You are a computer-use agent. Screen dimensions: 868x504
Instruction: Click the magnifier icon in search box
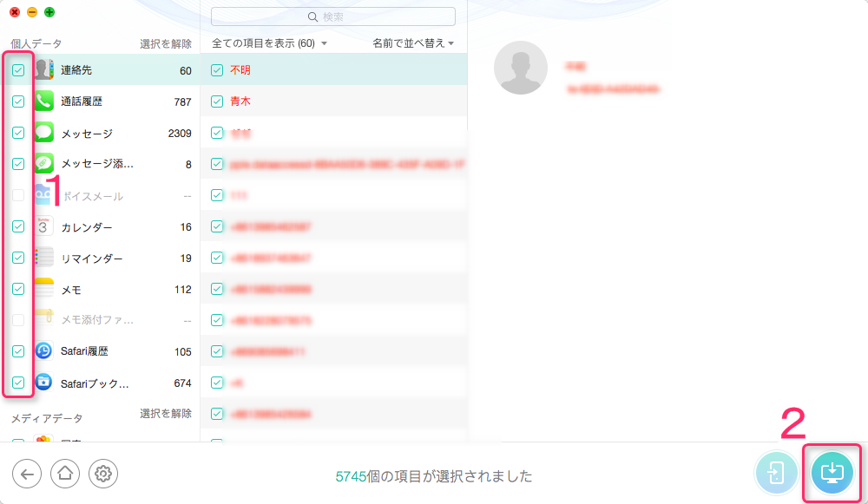(312, 17)
